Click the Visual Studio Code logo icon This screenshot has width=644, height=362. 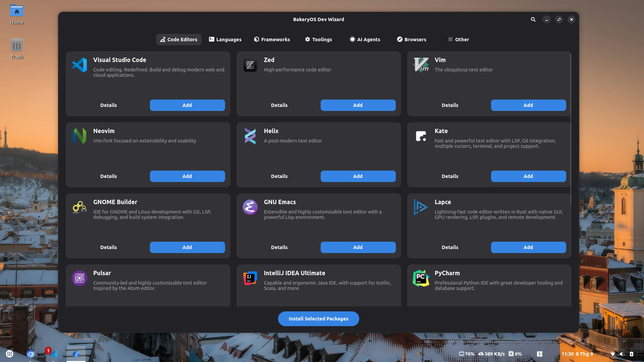coord(79,65)
